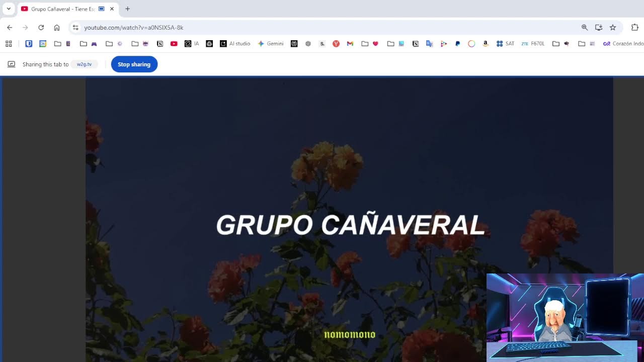This screenshot has width=644, height=362.
Task: Open the red YouTube bookmark
Action: (x=174, y=44)
